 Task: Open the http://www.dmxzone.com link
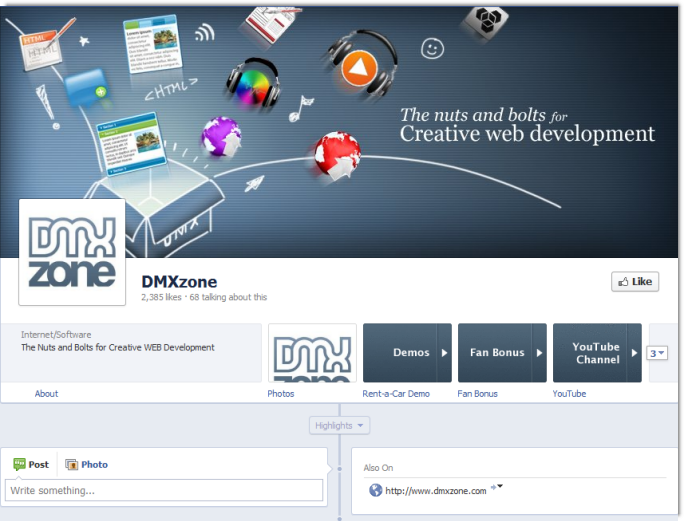[435, 491]
